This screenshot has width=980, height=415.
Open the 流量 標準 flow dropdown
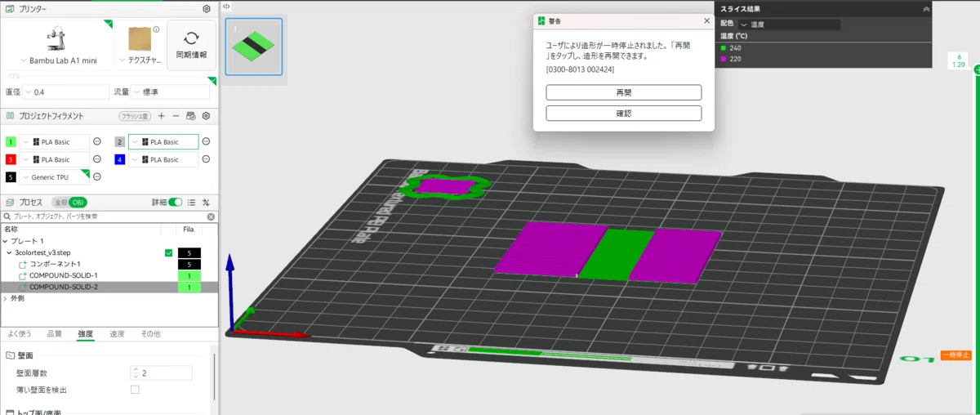tap(171, 92)
